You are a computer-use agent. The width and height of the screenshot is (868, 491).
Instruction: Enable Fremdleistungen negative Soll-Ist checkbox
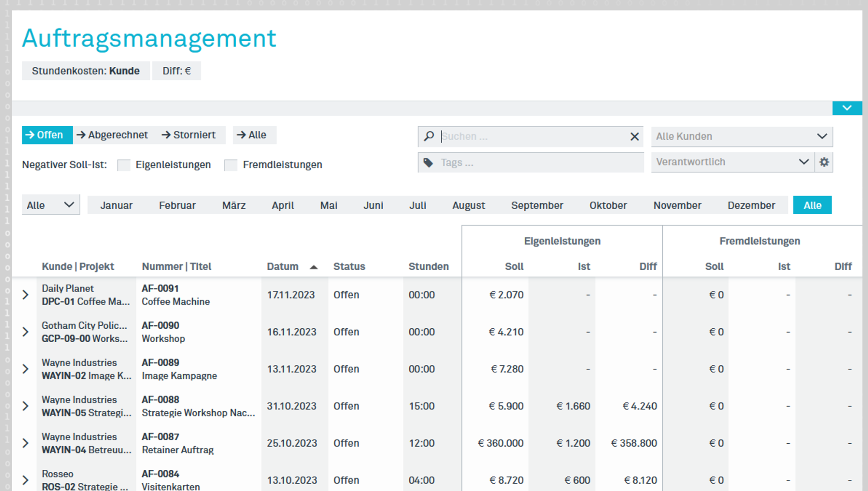(x=231, y=165)
